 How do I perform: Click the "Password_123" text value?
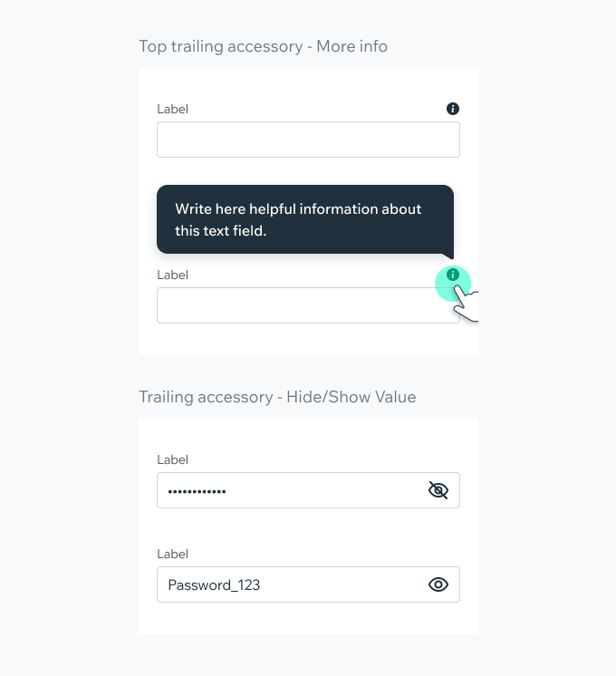click(214, 584)
